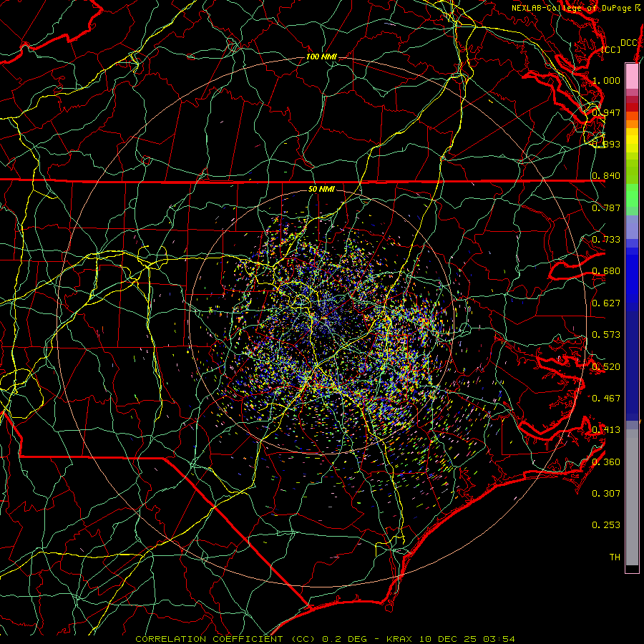Image resolution: width=644 pixels, height=644 pixels.
Task: Click the 0.680 value on color scale
Action: (x=606, y=270)
